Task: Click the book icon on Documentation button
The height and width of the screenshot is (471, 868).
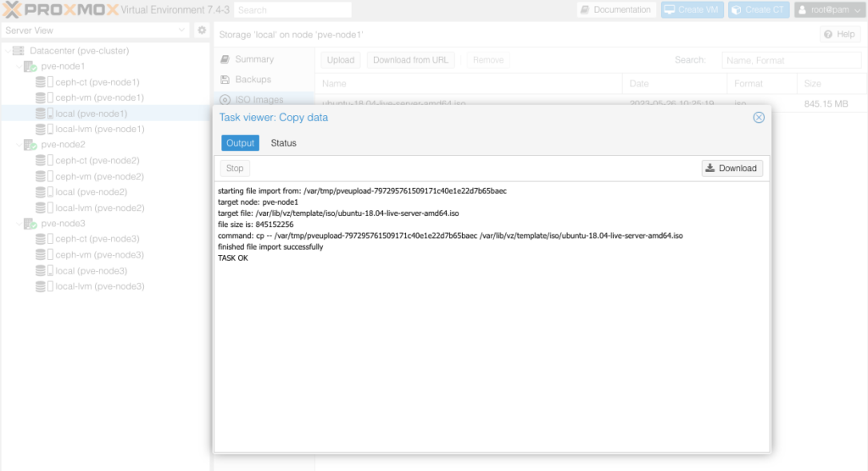Action: [585, 9]
